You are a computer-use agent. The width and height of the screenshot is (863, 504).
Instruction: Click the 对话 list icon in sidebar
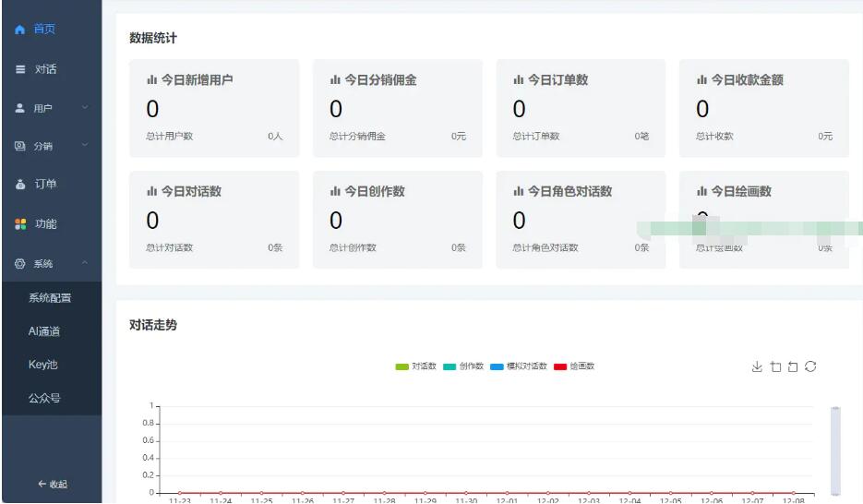point(20,69)
